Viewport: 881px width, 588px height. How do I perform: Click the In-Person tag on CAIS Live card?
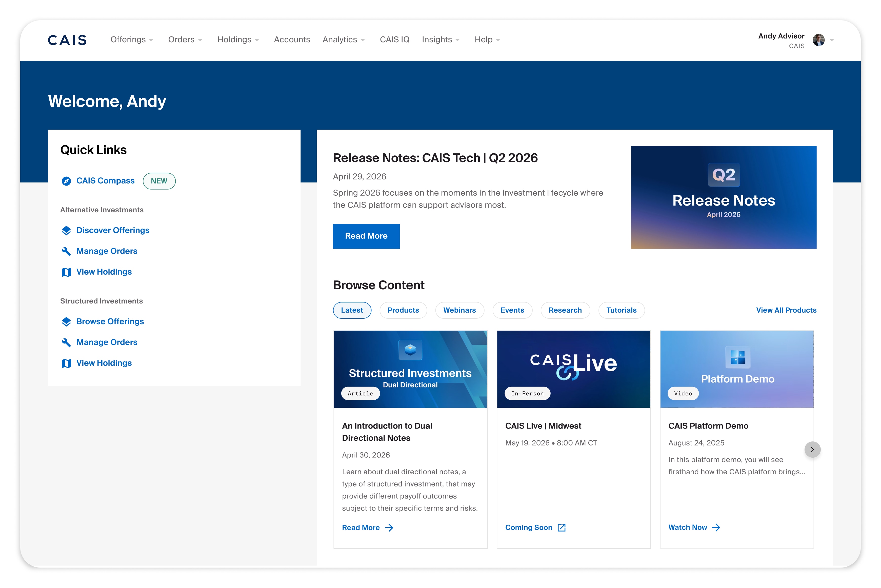point(527,393)
